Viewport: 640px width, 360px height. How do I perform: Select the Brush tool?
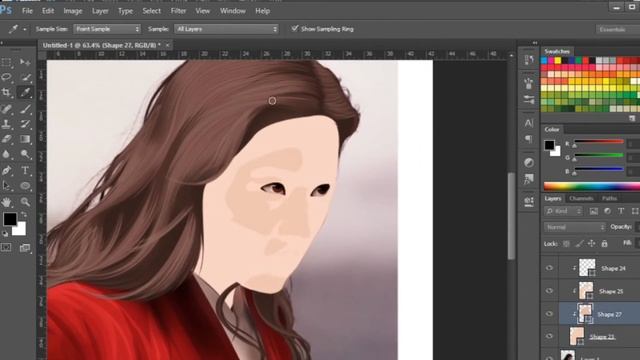pos(25,109)
